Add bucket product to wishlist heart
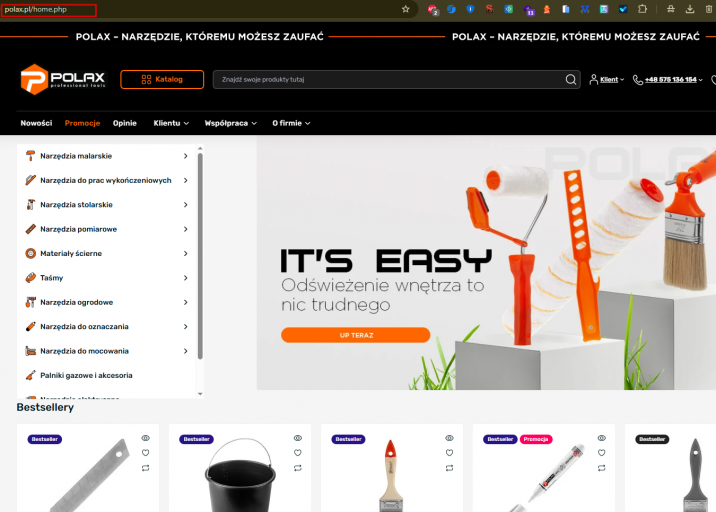The width and height of the screenshot is (716, 512). 298,453
